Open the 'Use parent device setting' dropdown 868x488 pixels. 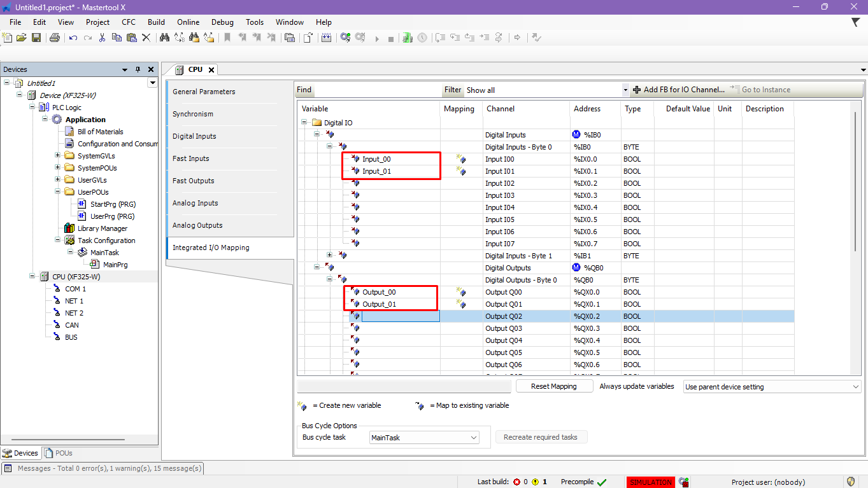pos(855,387)
